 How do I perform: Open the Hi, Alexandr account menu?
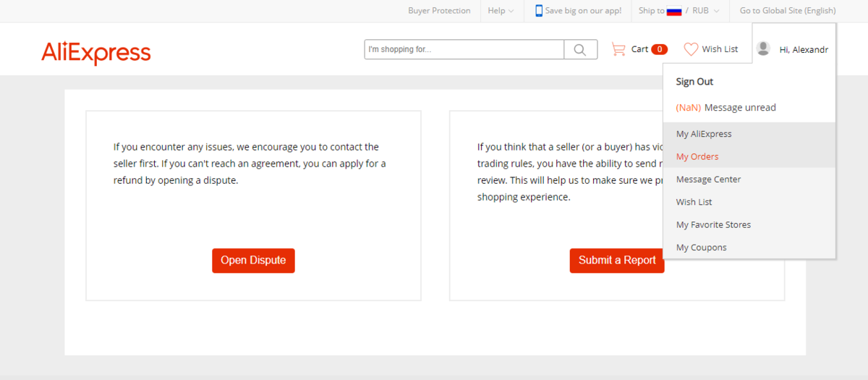coord(804,49)
